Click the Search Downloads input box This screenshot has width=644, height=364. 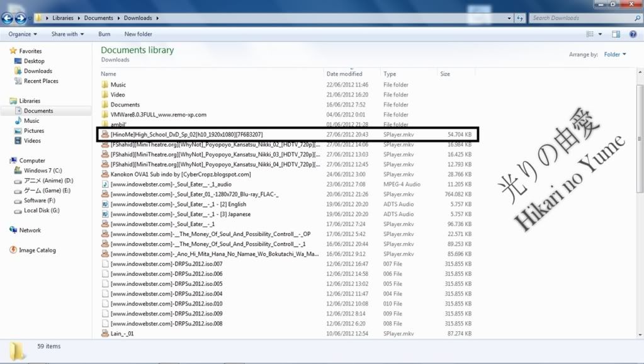click(x=579, y=18)
